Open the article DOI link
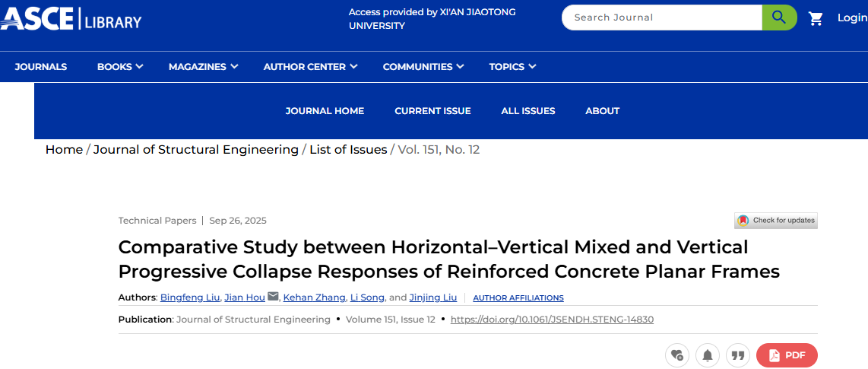The height and width of the screenshot is (369, 868). tap(552, 320)
